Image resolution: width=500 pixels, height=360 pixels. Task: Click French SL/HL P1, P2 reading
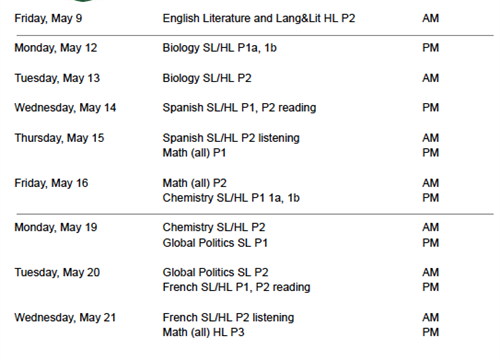(236, 287)
